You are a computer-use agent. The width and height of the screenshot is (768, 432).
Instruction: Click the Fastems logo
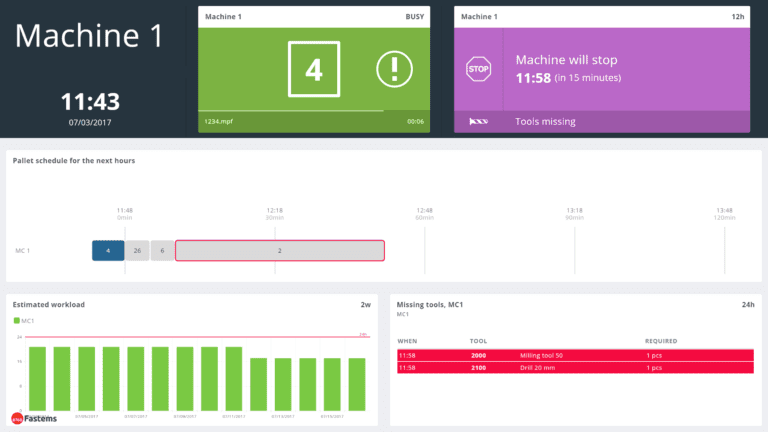34,419
